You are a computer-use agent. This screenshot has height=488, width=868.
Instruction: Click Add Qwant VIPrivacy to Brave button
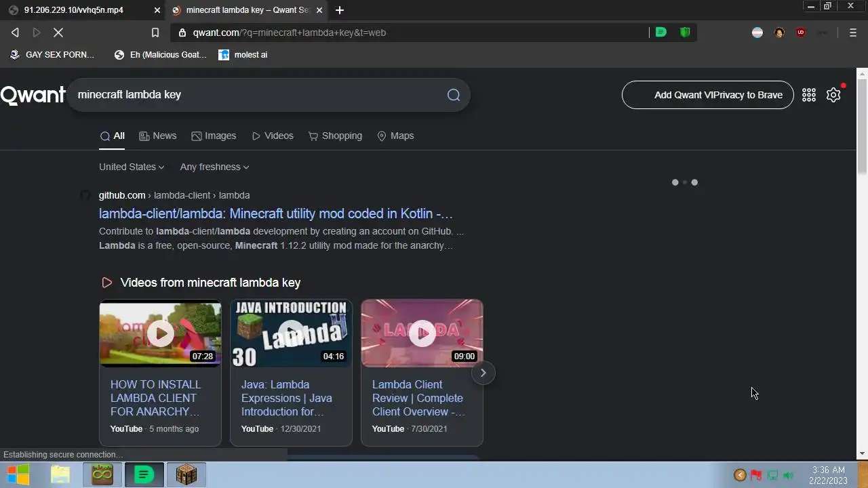click(708, 95)
